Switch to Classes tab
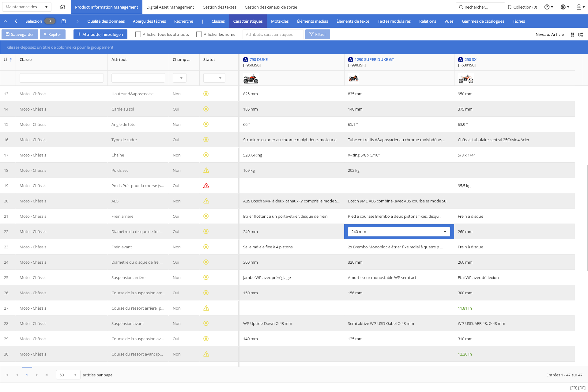The image size is (588, 392). [x=218, y=21]
